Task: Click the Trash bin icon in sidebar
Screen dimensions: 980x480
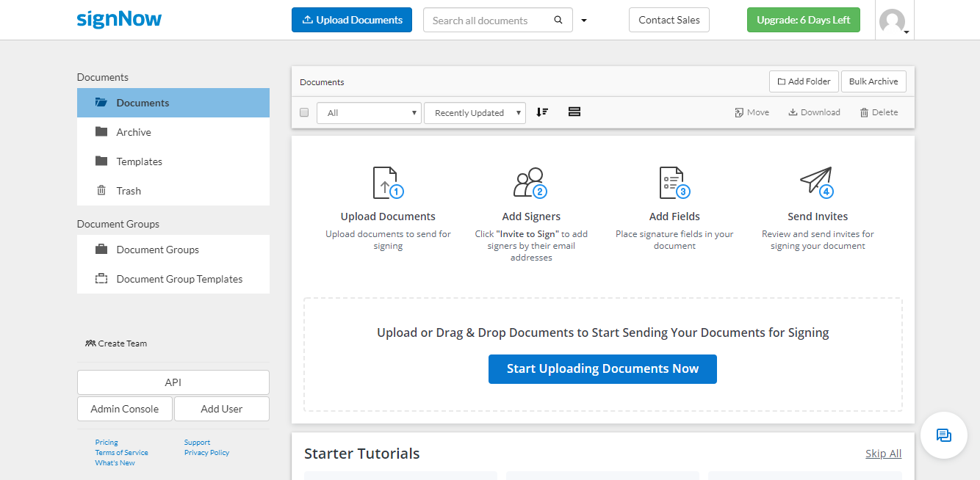Action: [x=101, y=190]
